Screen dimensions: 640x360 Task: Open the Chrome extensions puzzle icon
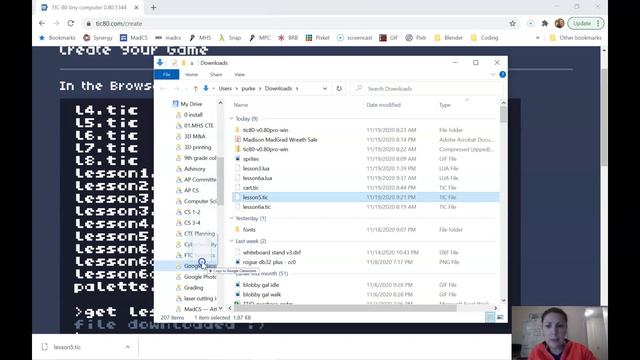(x=545, y=24)
